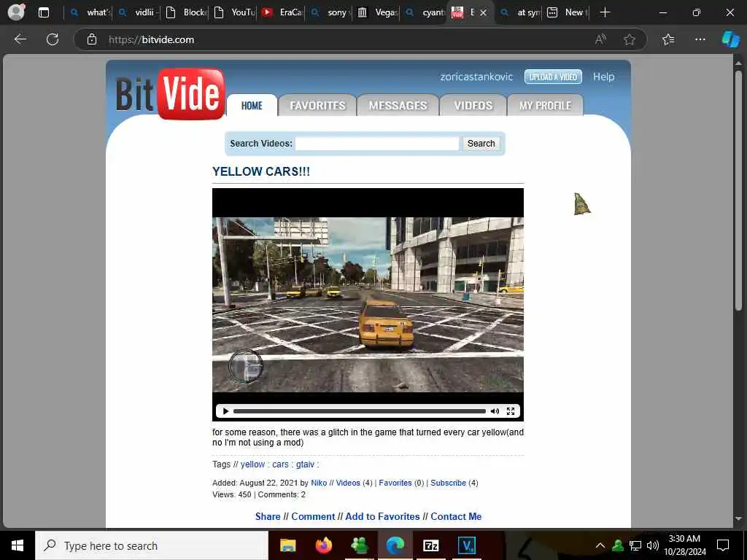Image resolution: width=747 pixels, height=560 pixels.
Task: Enter fullscreen mode in video player
Action: (510, 411)
